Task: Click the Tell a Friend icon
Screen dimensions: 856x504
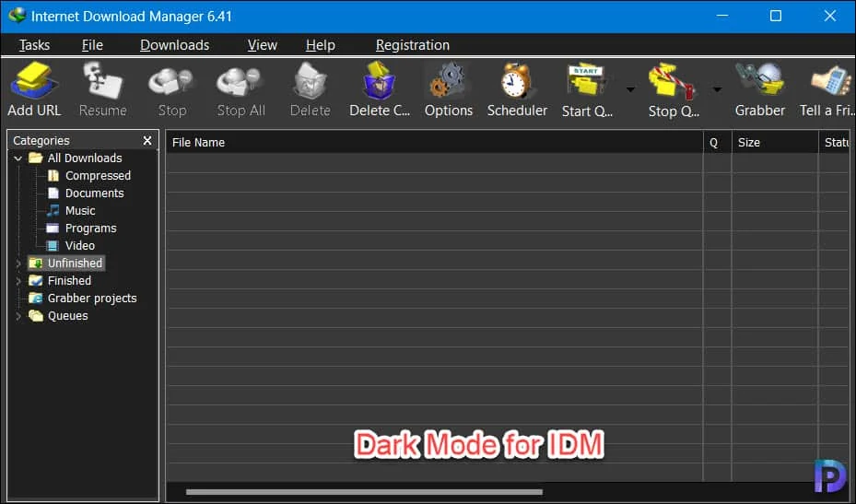Action: click(831, 82)
